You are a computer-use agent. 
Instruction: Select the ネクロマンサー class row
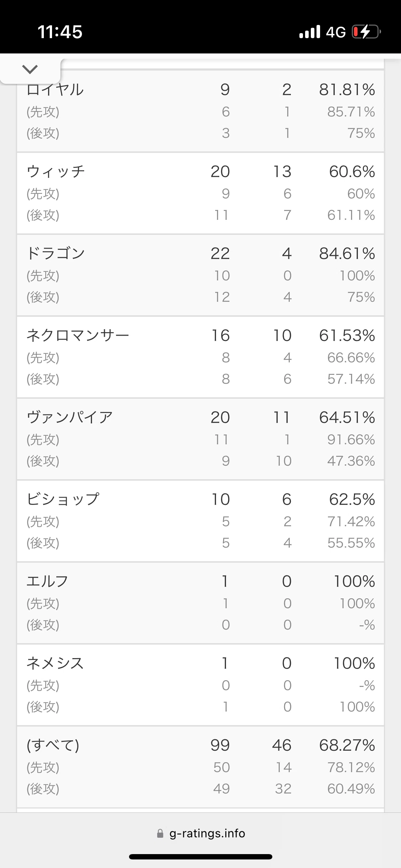point(200,357)
